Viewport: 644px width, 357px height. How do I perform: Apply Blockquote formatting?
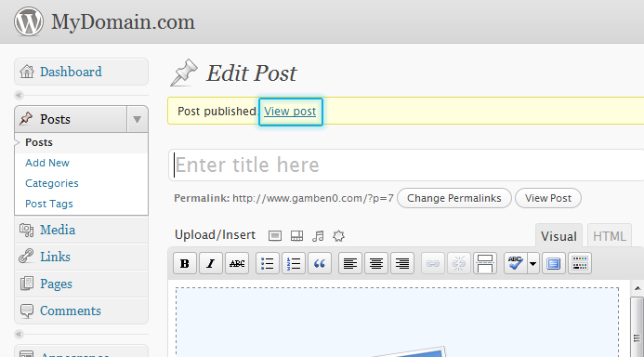coord(320,263)
